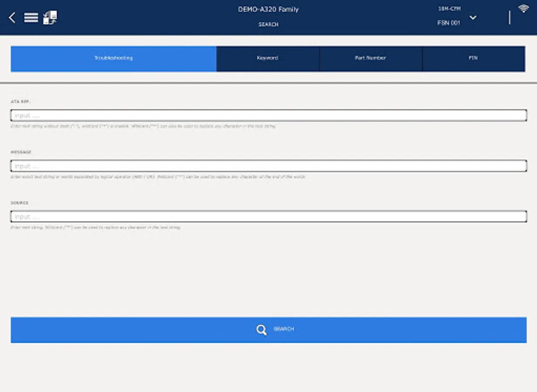Click the MESSAGE field label
This screenshot has height=392, width=537.
[x=21, y=152]
